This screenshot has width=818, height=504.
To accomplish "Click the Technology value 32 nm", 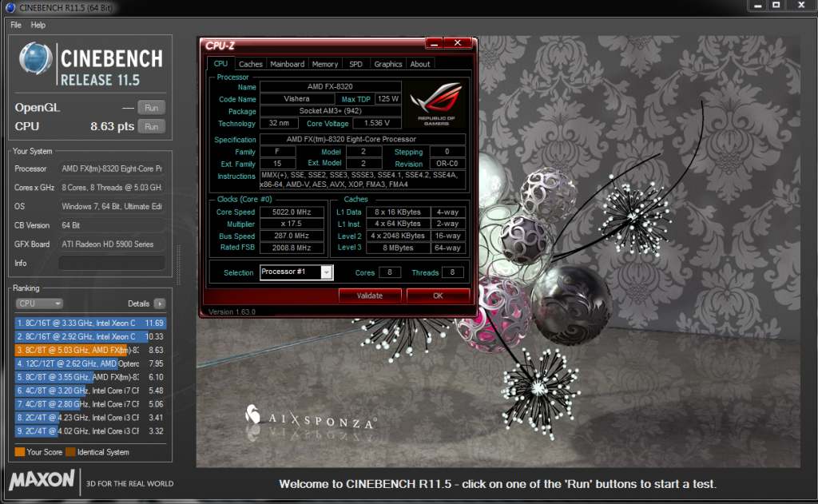I will click(x=279, y=123).
